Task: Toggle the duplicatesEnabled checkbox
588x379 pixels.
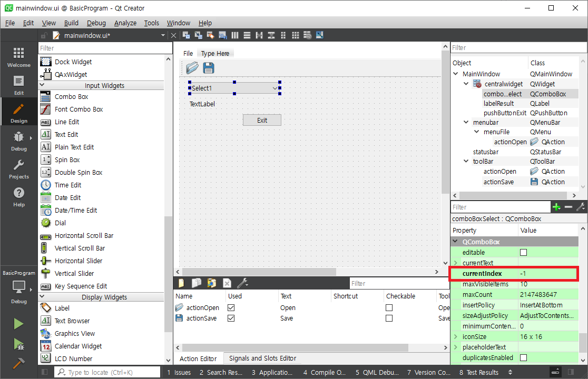Action: (524, 357)
